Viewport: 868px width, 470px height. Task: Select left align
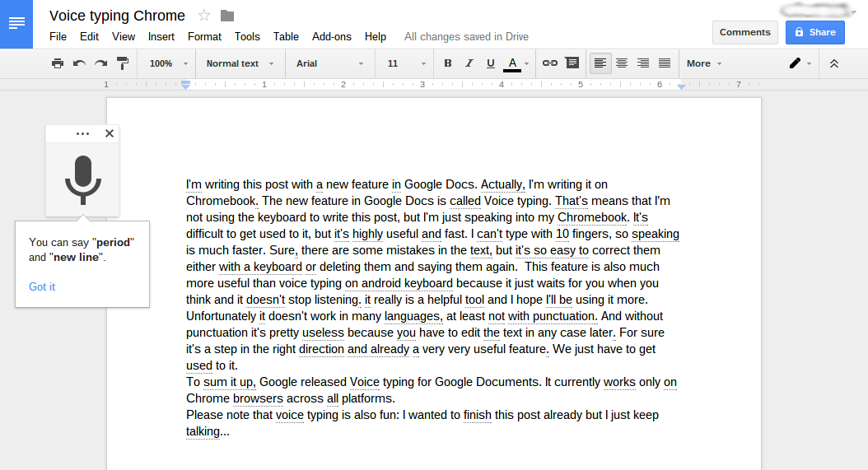(x=600, y=63)
